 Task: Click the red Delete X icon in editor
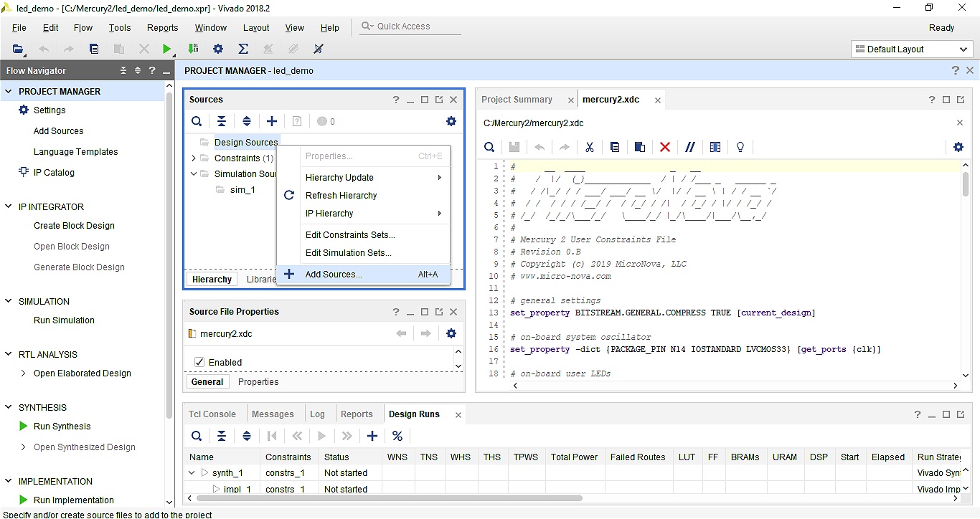point(665,147)
